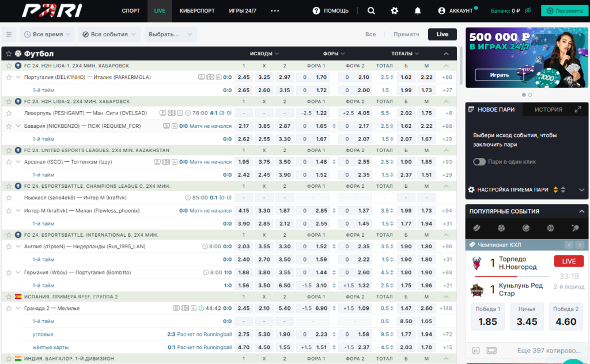Favorite Гранада 2 — Мелилья match
Viewport: 590px width, 364px height.
coord(9,308)
